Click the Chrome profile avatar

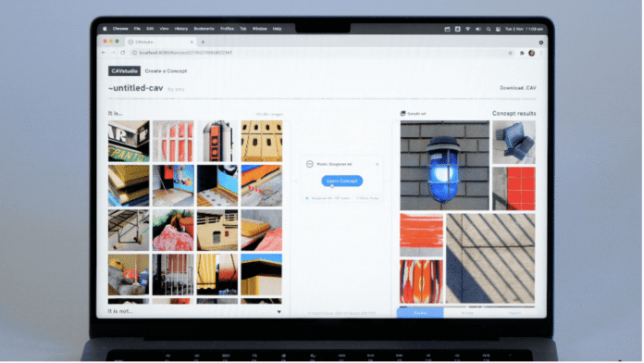[531, 53]
